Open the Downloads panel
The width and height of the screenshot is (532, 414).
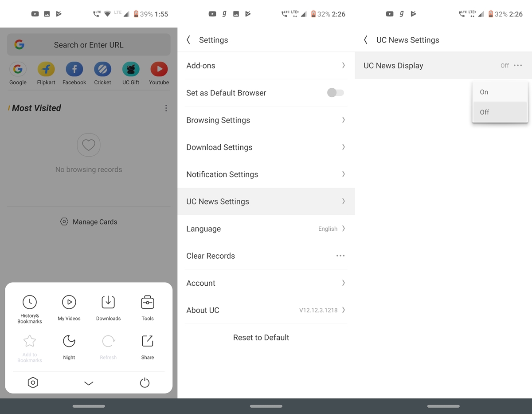pos(108,308)
